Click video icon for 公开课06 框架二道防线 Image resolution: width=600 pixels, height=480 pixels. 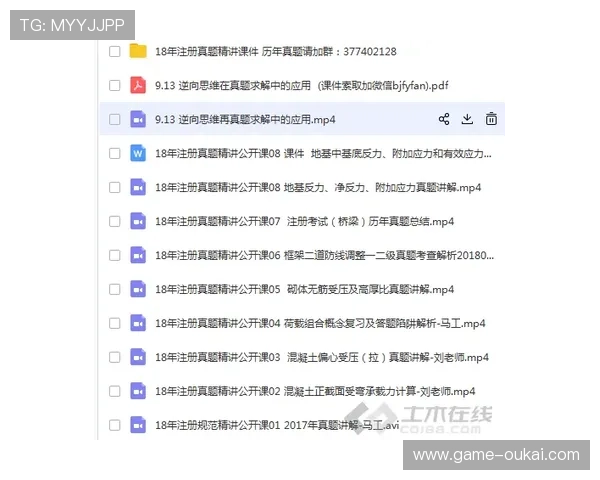(138, 255)
